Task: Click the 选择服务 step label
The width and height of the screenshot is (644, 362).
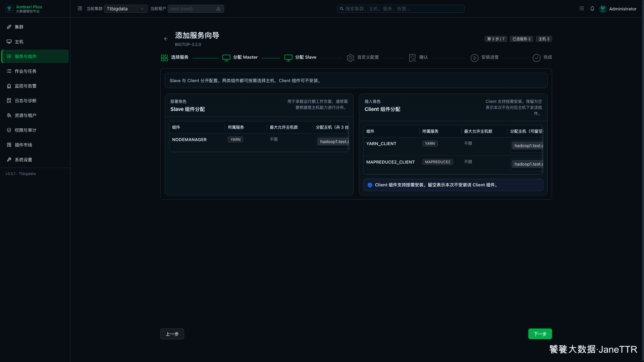Action: 180,57
